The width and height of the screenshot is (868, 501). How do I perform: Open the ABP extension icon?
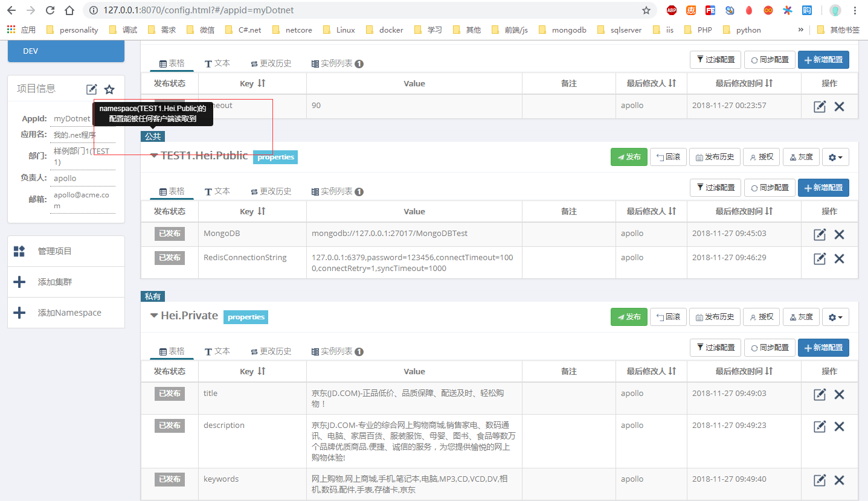click(x=672, y=10)
